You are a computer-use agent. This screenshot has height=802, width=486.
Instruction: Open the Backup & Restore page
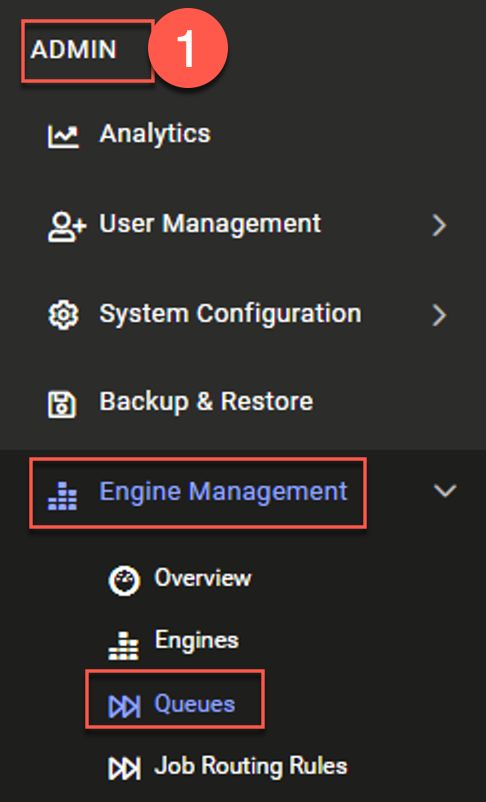(x=206, y=402)
